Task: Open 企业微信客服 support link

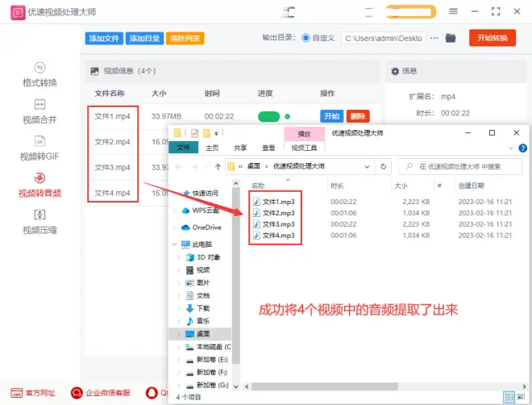Action: click(101, 393)
